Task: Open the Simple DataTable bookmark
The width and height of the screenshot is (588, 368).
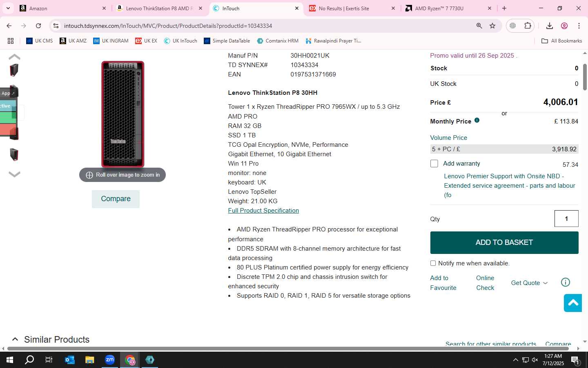Action: point(227,41)
